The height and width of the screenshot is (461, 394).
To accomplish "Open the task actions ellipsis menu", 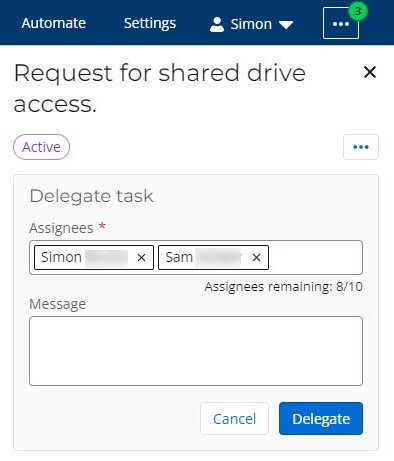I will pos(361,147).
